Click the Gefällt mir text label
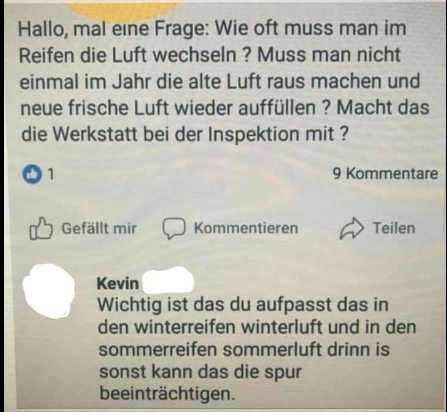Image resolution: width=447 pixels, height=412 pixels. [99, 228]
